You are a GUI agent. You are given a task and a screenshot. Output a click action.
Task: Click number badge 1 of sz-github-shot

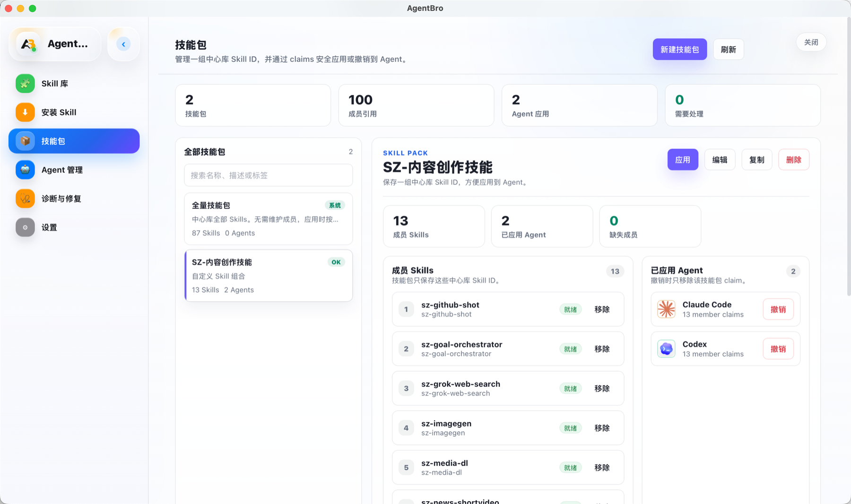pos(406,309)
